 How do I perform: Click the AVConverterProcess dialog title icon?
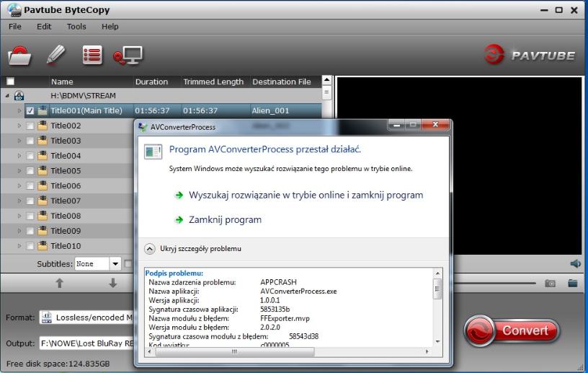[x=143, y=127]
